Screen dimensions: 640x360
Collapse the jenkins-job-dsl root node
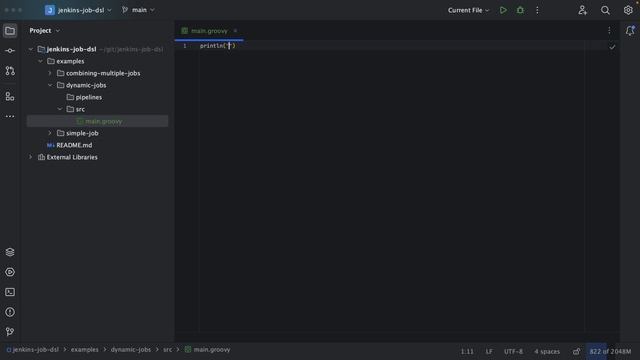point(31,49)
